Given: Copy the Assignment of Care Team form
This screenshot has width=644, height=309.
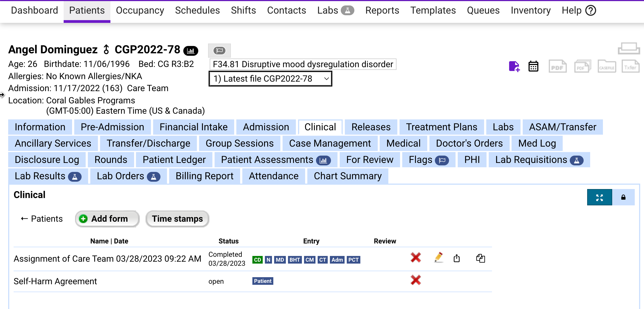Looking at the screenshot, I should 480,258.
